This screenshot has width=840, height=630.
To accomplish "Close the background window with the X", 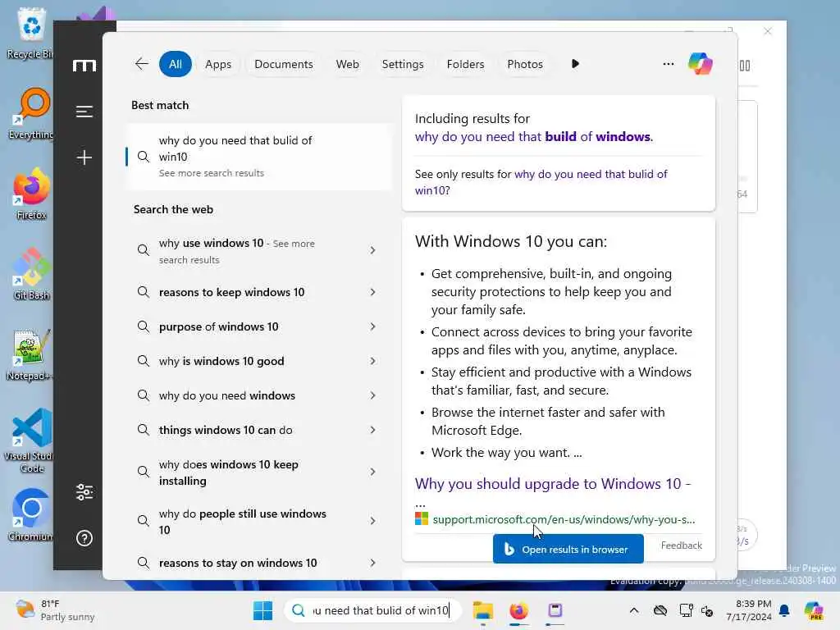I will pos(768,31).
